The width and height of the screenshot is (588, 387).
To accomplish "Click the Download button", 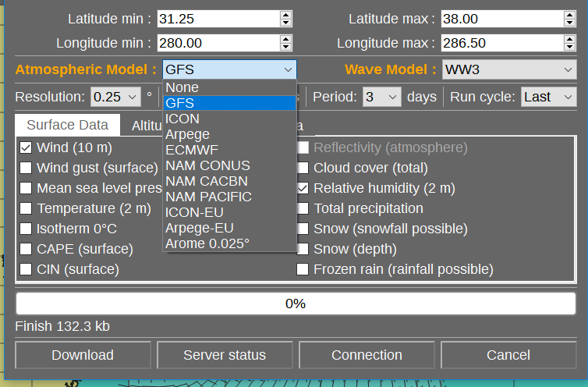I will click(x=83, y=355).
